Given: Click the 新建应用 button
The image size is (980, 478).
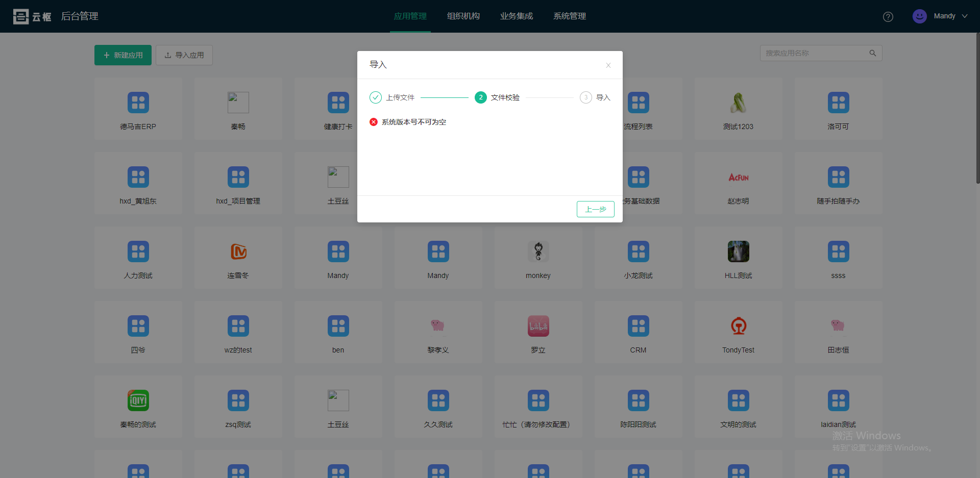Looking at the screenshot, I should 123,55.
